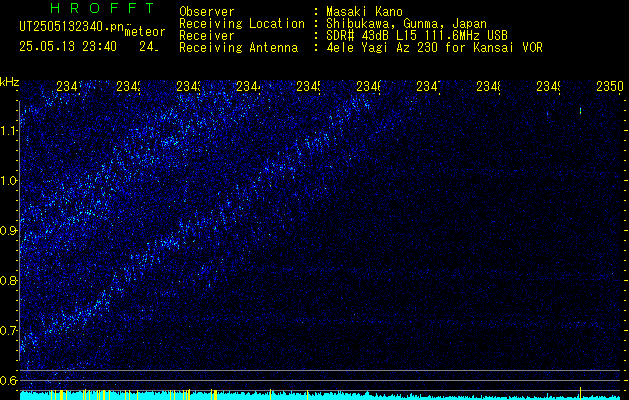Image resolution: width=629 pixels, height=400 pixels.
Task: Click the Observer label
Action: 207,12
